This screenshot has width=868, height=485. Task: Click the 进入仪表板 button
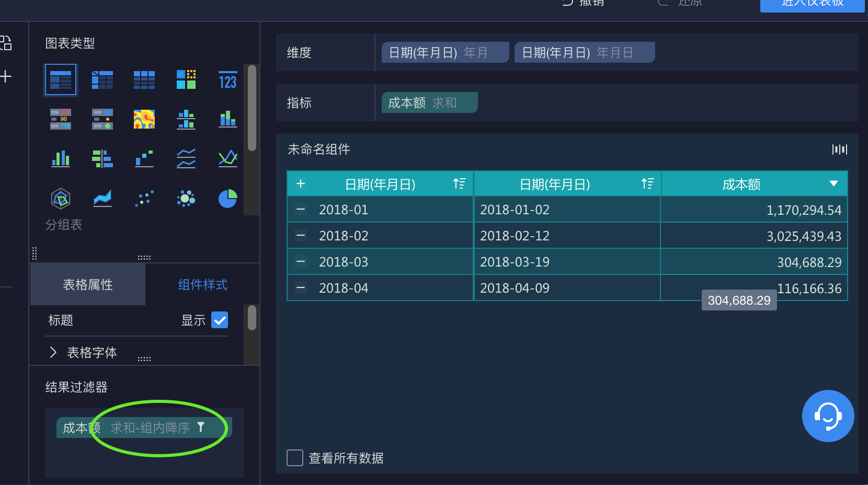(812, 4)
